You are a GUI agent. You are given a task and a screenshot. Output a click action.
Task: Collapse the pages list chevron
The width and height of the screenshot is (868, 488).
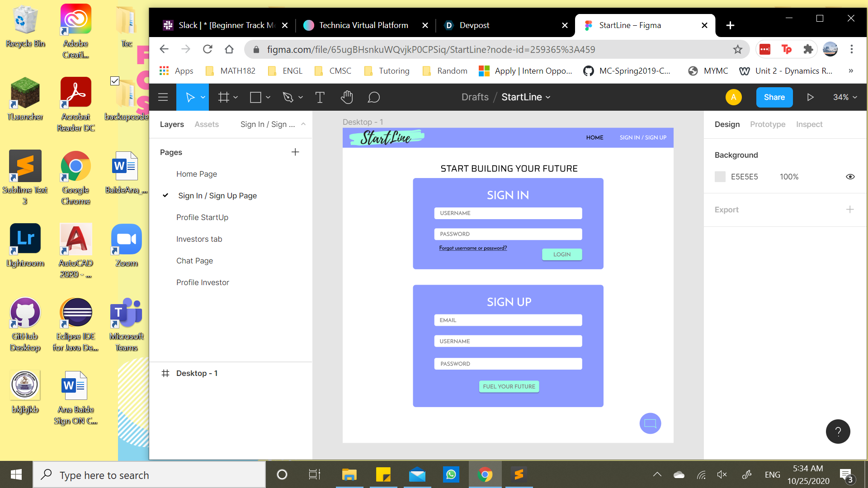coord(303,124)
